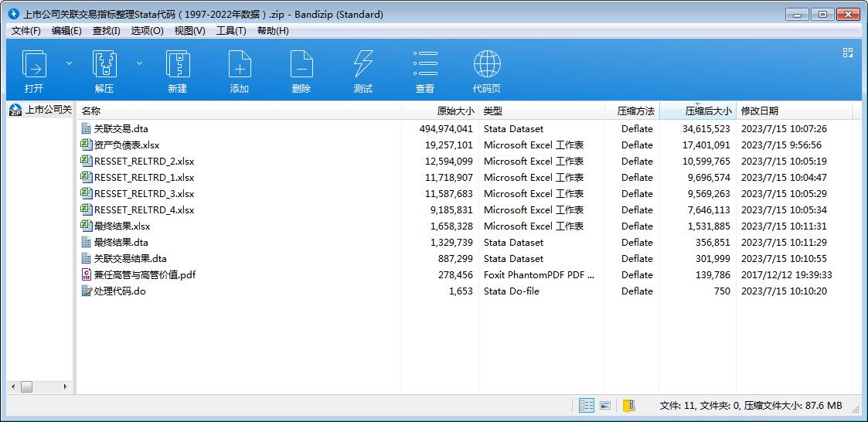
Task: Select the PDF icon of 兼任高管与高管价值.pdf
Action: point(86,274)
